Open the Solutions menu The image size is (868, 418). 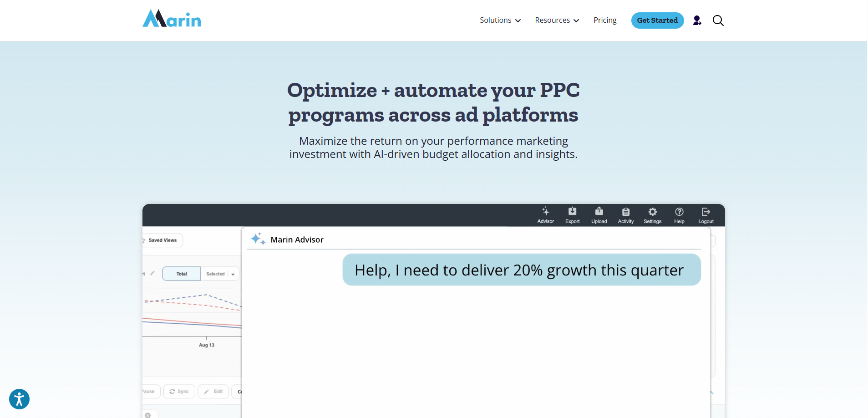tap(500, 20)
